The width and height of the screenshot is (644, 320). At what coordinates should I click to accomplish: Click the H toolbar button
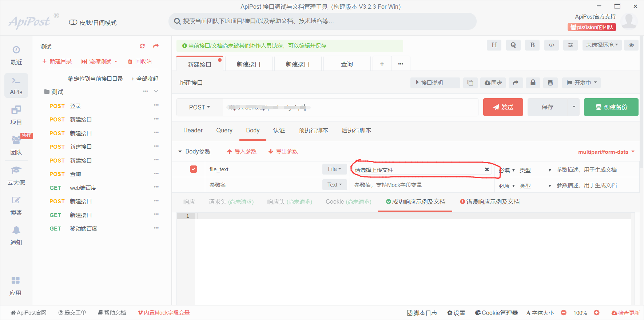point(494,45)
